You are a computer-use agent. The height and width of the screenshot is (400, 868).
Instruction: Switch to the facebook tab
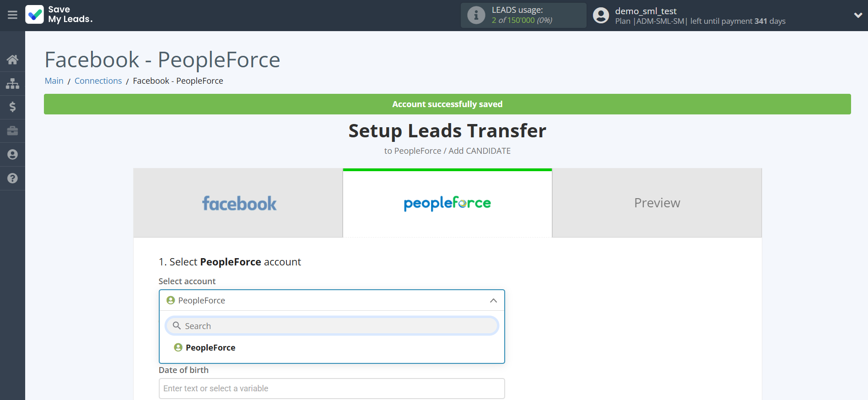(x=238, y=203)
